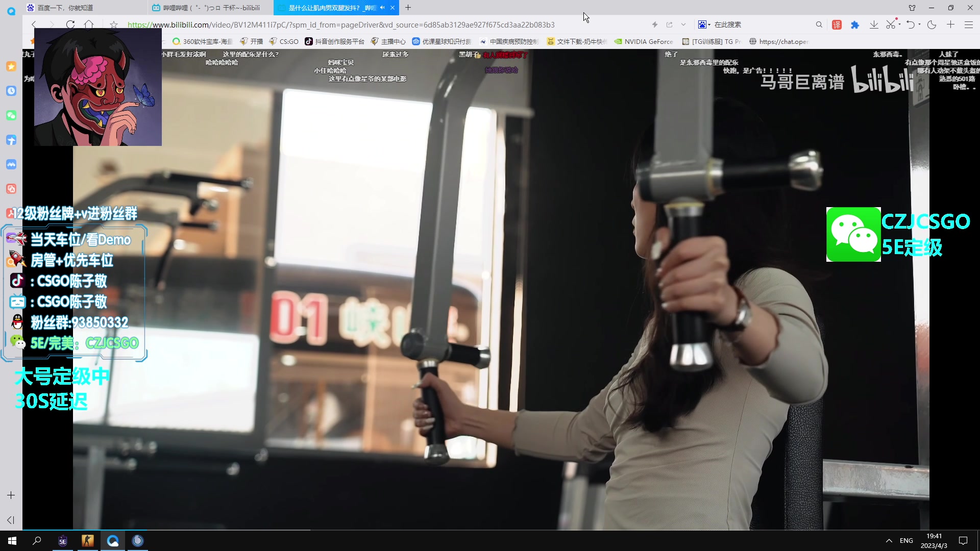Viewport: 980px width, 551px height.
Task: Expand the address bar dropdown chevron
Action: [683, 24]
